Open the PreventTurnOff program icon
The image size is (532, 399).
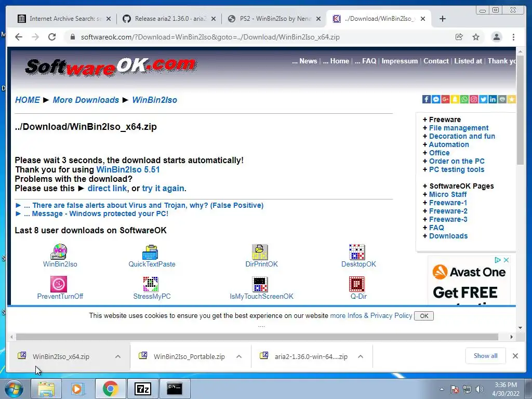[59, 284]
